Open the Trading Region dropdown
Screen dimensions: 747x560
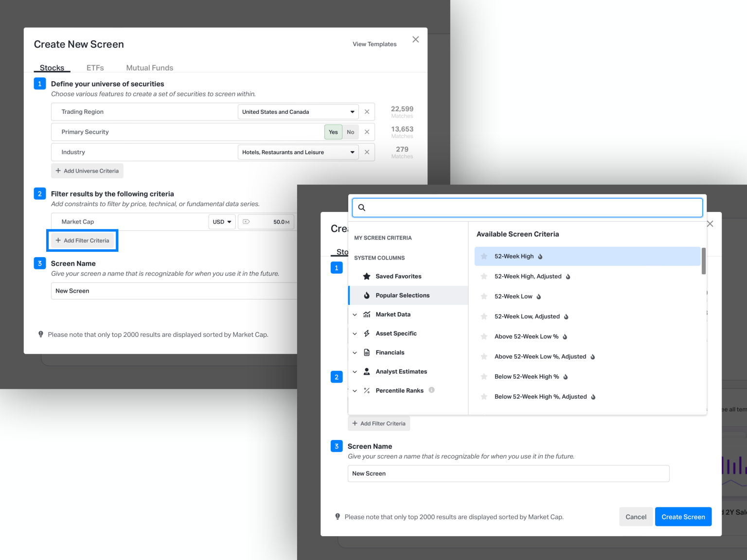[298, 112]
